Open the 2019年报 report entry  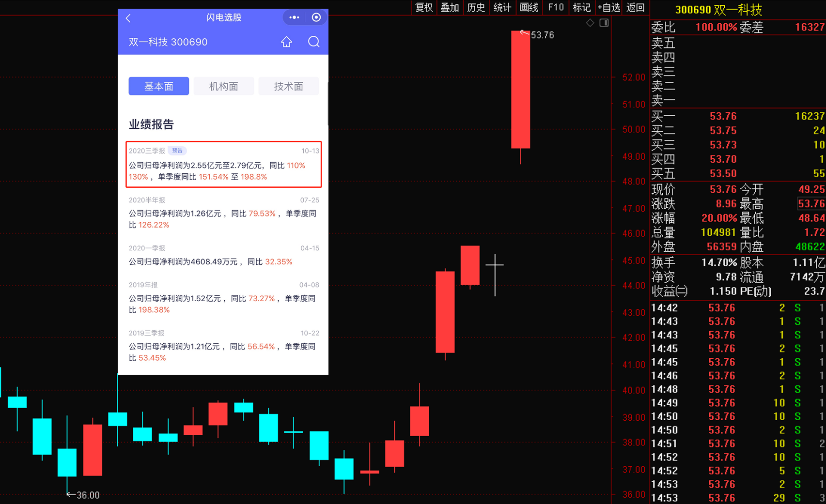coord(224,298)
